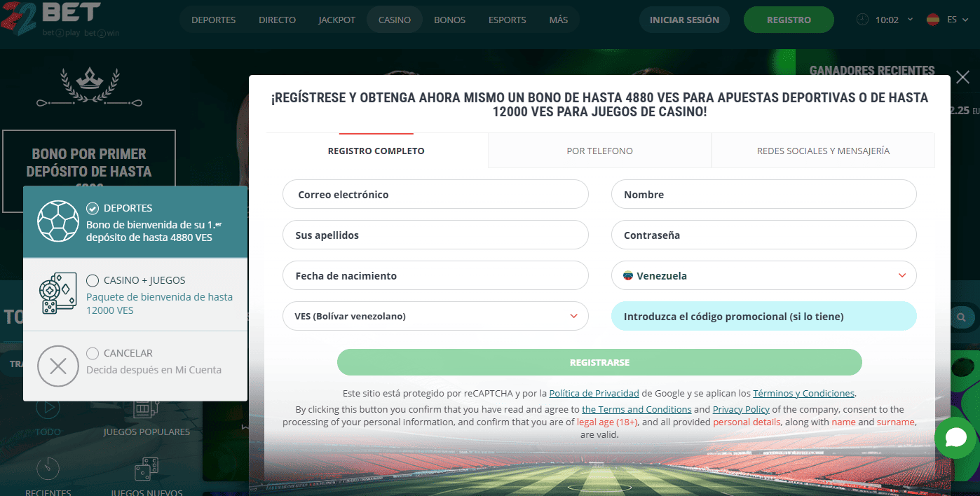Select the CASINO + JUEGOS radio option

[93, 280]
